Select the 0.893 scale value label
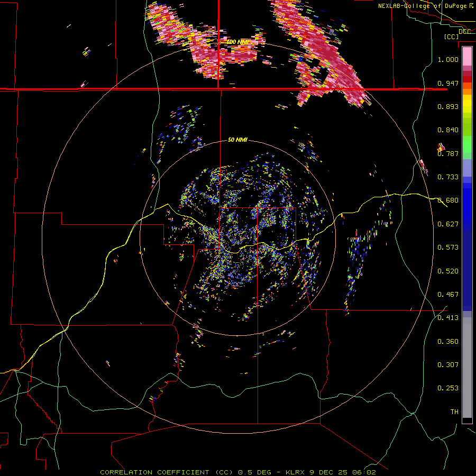The width and height of the screenshot is (476, 476). (448, 106)
